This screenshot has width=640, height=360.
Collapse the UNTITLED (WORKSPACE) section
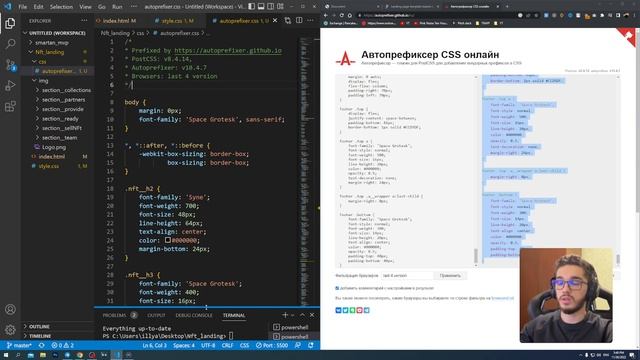57,33
